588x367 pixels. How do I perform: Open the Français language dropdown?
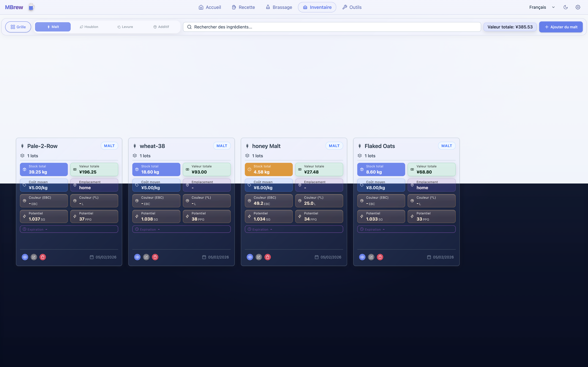tap(542, 7)
